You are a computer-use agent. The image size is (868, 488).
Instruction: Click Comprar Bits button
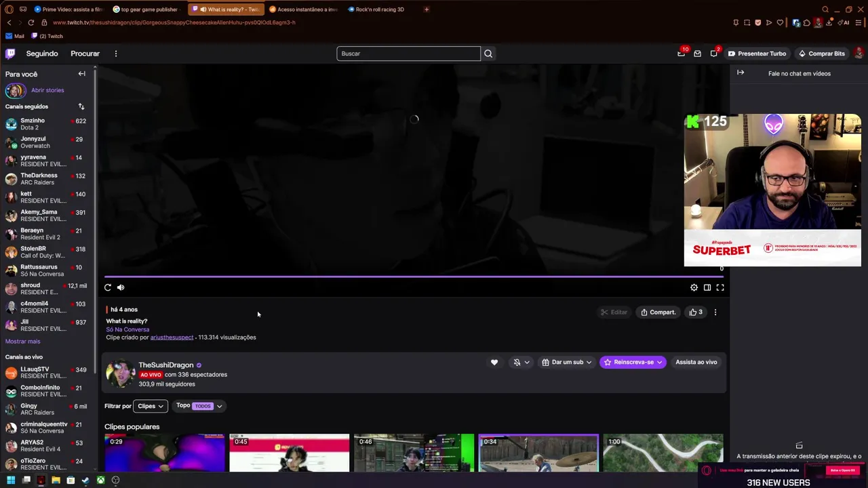(821, 54)
